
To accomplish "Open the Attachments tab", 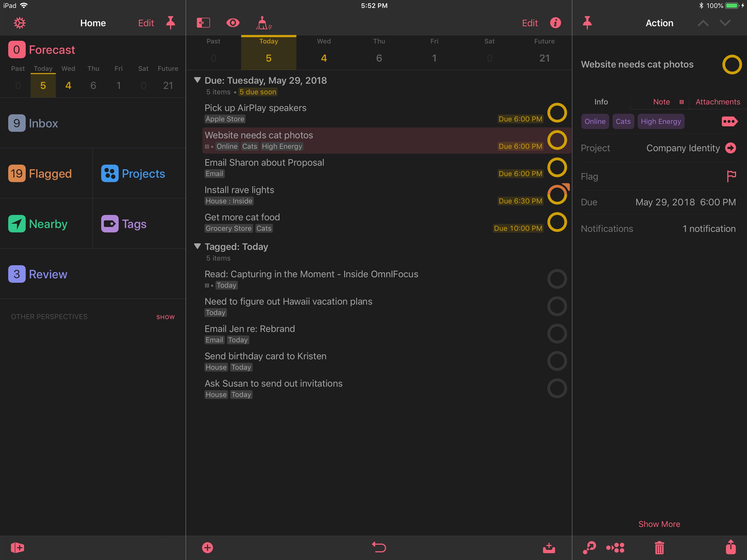I will 717,102.
